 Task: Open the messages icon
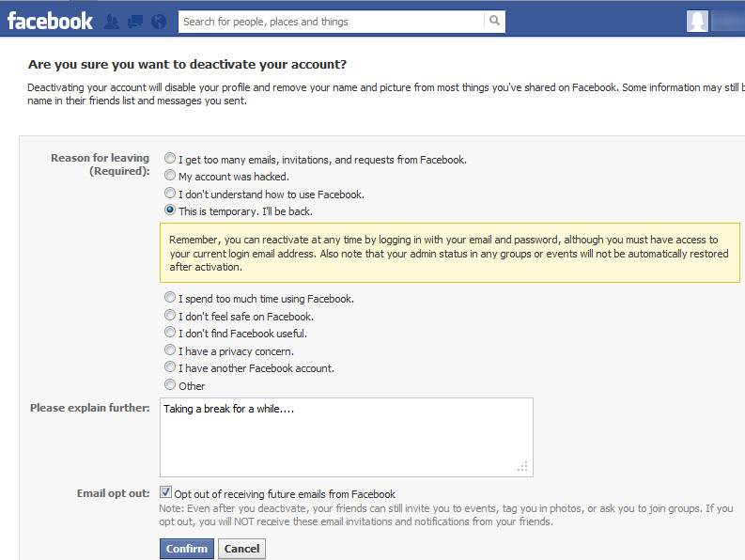135,22
